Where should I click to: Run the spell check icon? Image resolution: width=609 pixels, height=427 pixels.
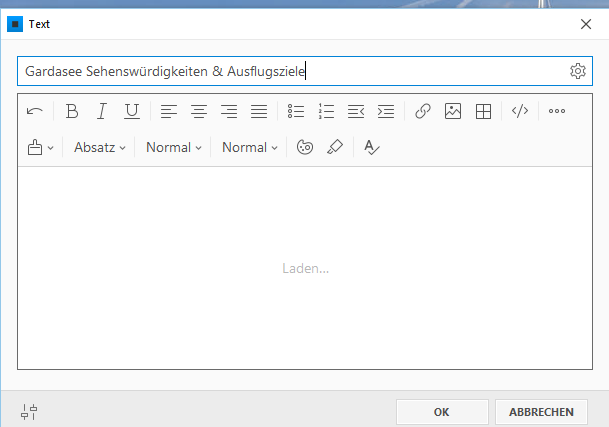coord(372,148)
